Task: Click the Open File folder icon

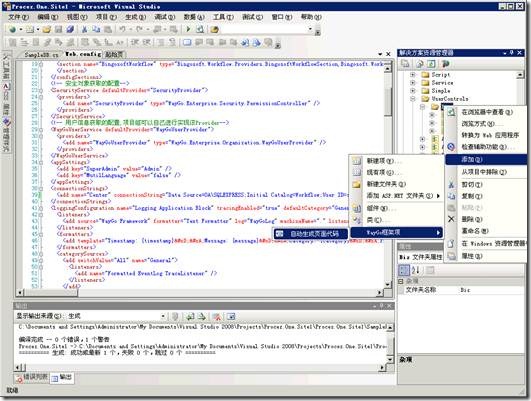Action: pos(47,30)
